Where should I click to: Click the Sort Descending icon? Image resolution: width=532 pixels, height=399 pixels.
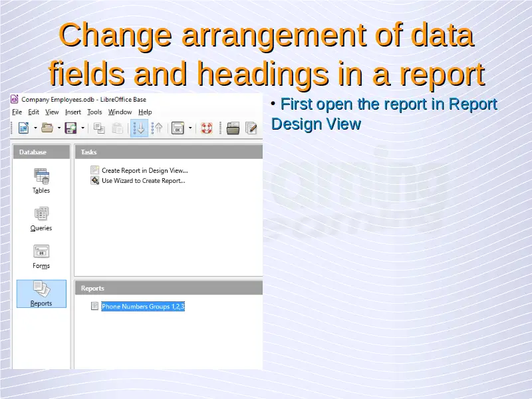click(157, 128)
